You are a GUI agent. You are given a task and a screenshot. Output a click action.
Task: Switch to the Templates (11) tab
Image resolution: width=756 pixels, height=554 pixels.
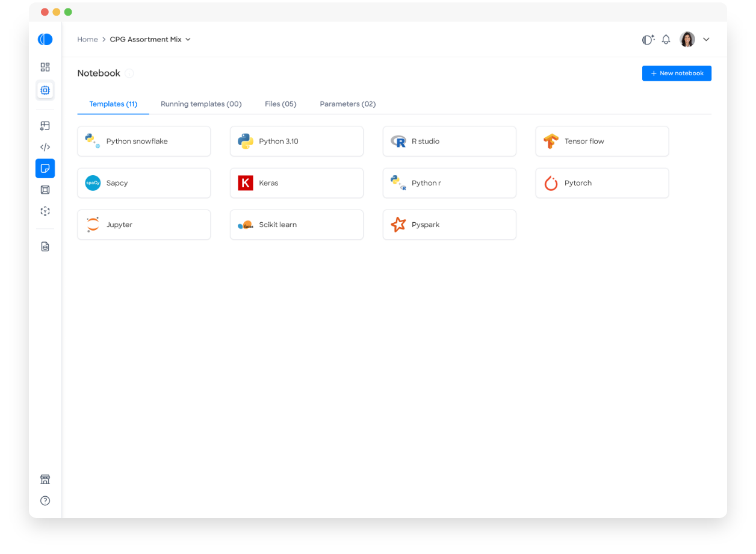[113, 104]
